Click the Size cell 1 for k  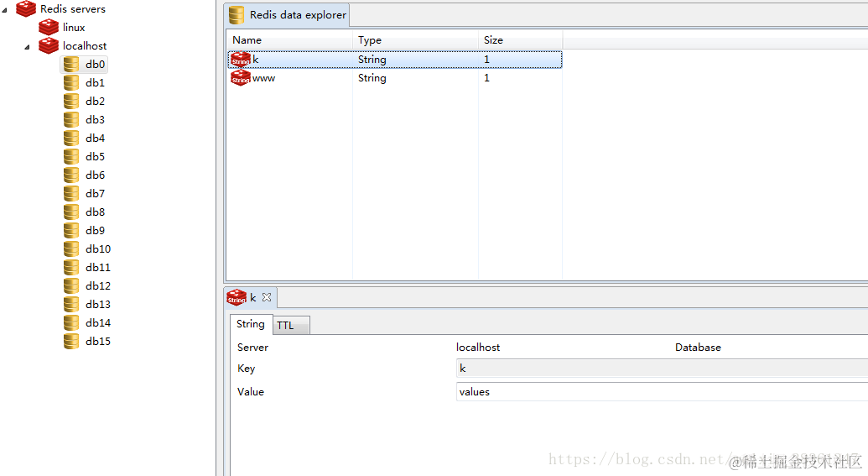486,60
